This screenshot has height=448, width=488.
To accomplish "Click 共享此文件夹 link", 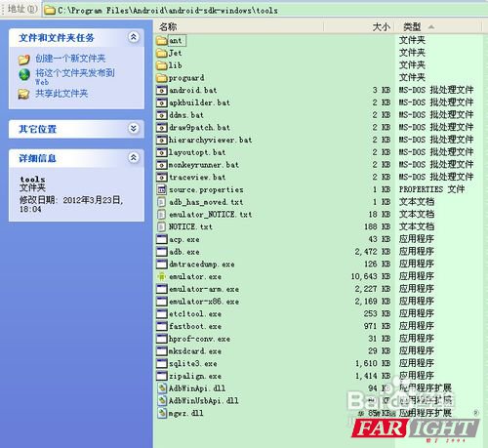I will pyautogui.click(x=61, y=94).
